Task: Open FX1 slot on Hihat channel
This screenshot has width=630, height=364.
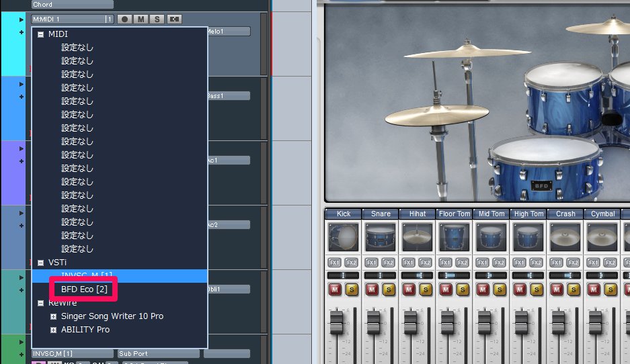Action: pyautogui.click(x=408, y=263)
